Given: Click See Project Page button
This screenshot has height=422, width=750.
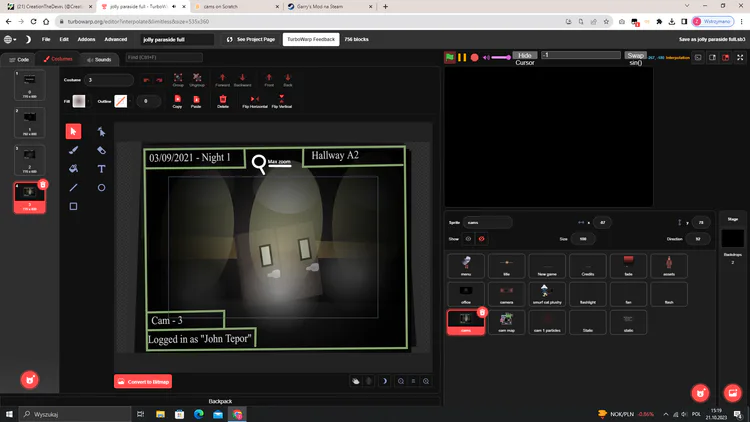Looking at the screenshot, I should coord(251,39).
